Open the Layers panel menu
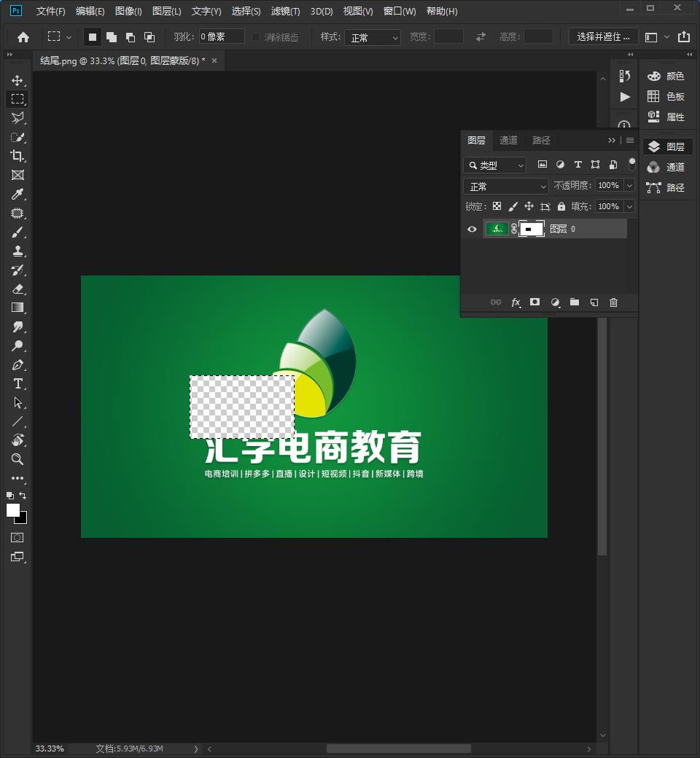700x758 pixels. tap(630, 140)
